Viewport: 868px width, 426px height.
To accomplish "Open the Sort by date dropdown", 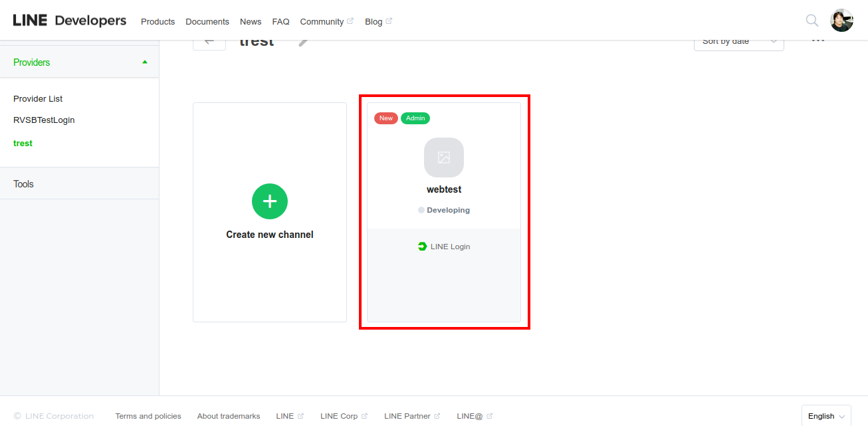I will (739, 44).
